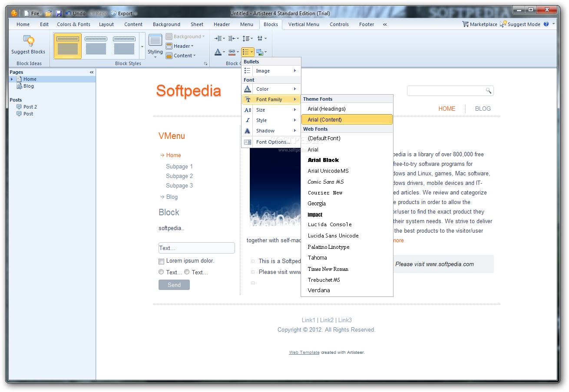Click the Artisteer application palette icon
This screenshot has width=569, height=392.
(14, 13)
